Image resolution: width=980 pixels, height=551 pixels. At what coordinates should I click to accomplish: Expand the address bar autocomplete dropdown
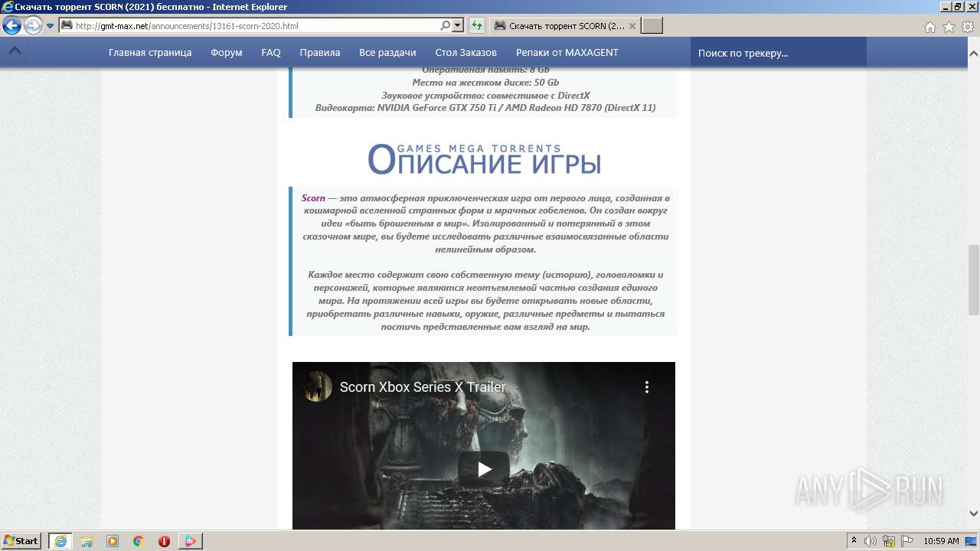[458, 26]
